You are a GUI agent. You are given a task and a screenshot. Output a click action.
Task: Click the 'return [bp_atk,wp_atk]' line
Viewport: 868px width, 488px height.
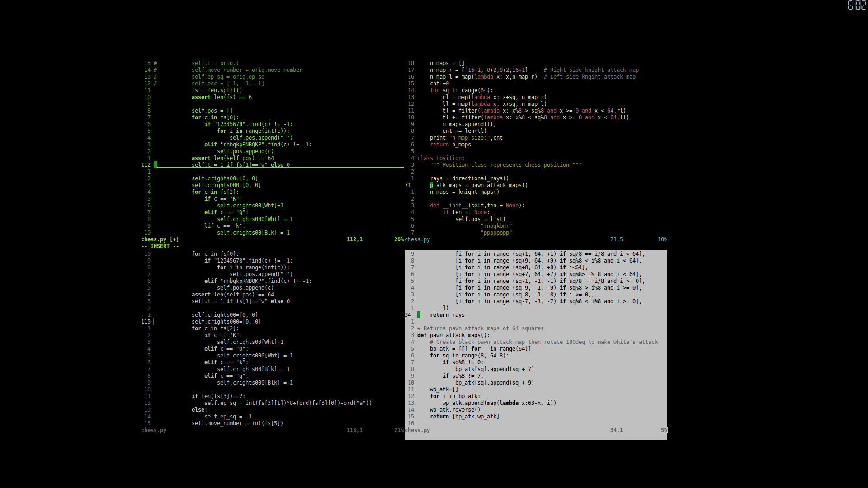pos(464,417)
